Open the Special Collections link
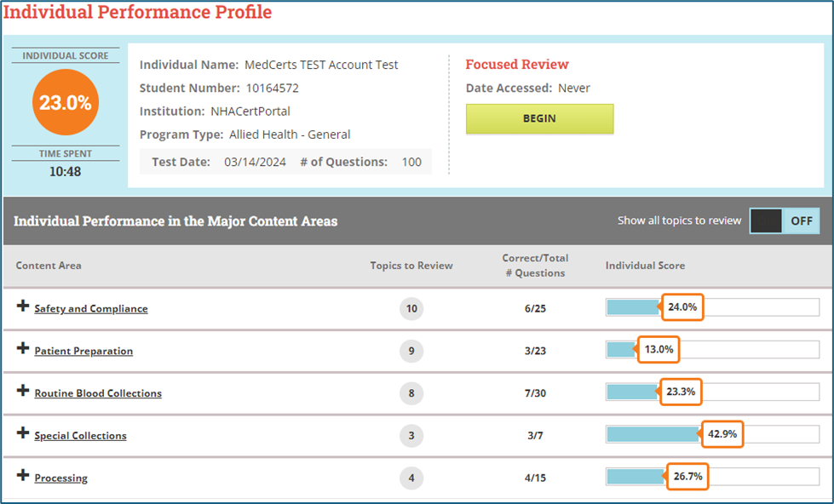This screenshot has height=504, width=834. tap(80, 436)
